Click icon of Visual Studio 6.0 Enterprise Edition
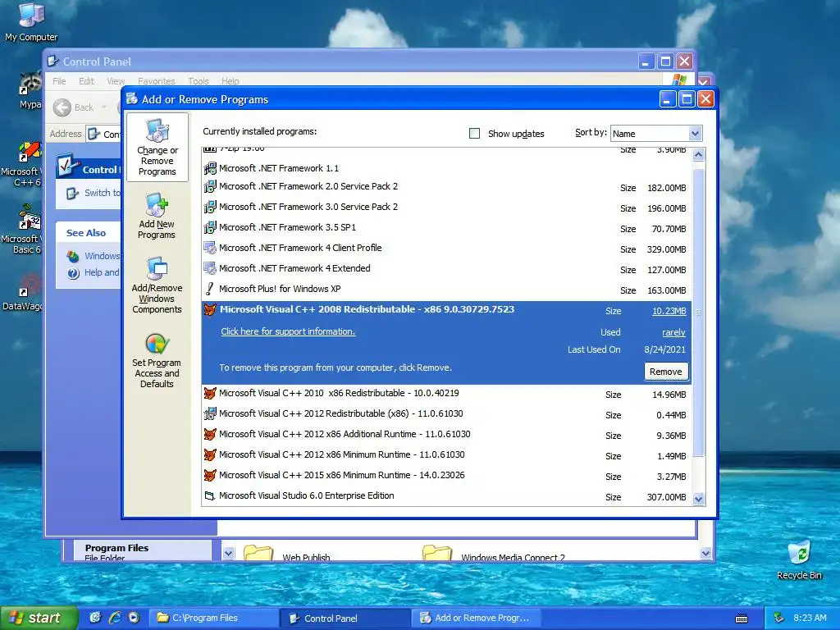Screen dimensions: 840x630 pyautogui.click(x=209, y=496)
